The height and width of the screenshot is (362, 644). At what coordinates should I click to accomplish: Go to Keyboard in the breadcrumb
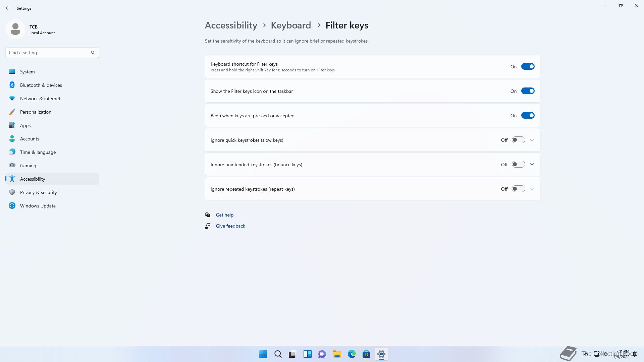coord(291,25)
